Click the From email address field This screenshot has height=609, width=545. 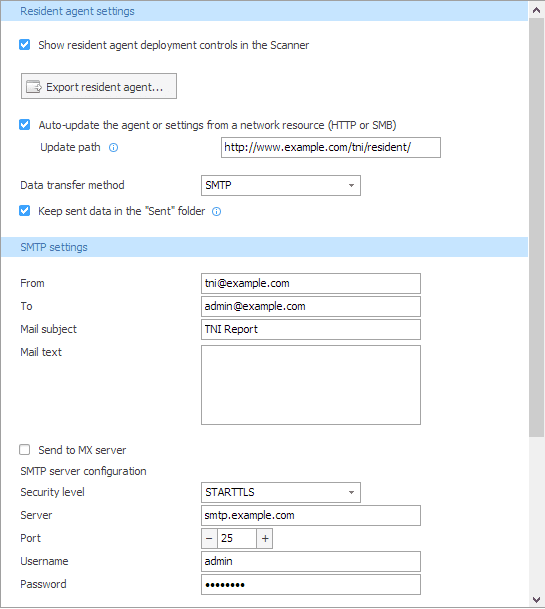pyautogui.click(x=311, y=284)
